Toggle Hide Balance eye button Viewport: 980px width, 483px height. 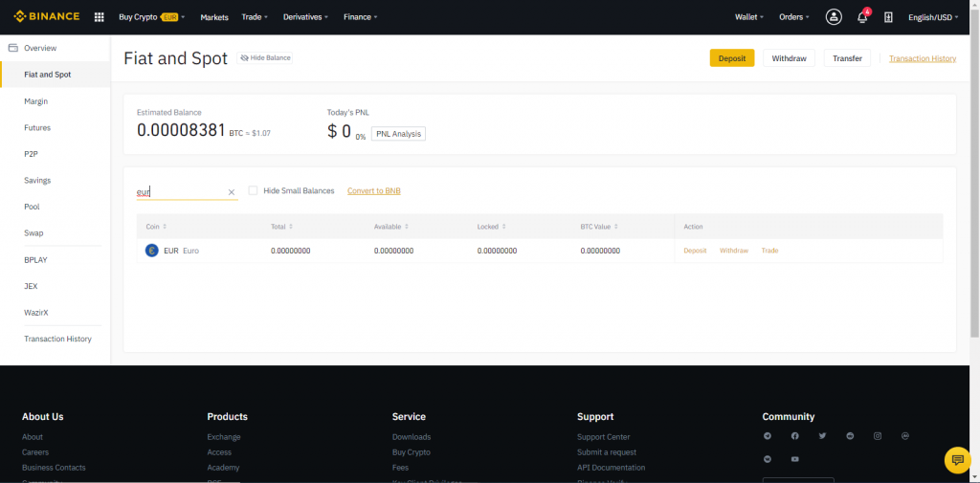pyautogui.click(x=264, y=58)
